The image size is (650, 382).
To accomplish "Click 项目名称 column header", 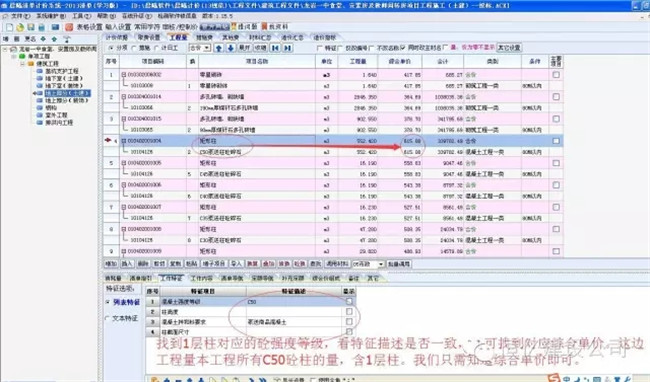I will click(257, 61).
